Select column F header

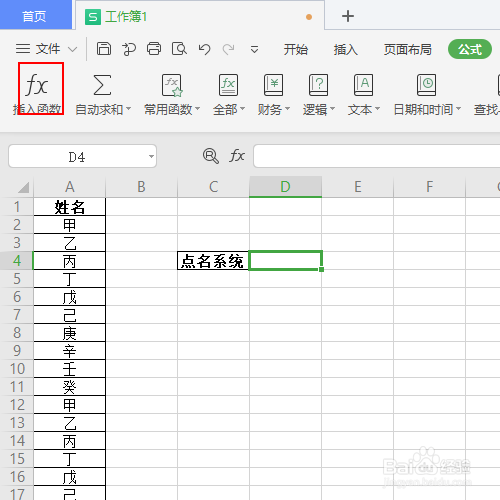coord(429,187)
